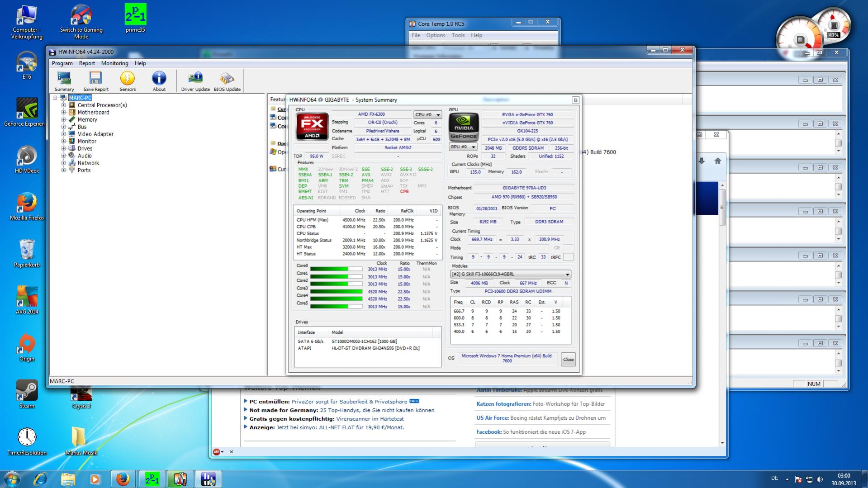Select the Crysis 3 desktop icon

point(81,398)
